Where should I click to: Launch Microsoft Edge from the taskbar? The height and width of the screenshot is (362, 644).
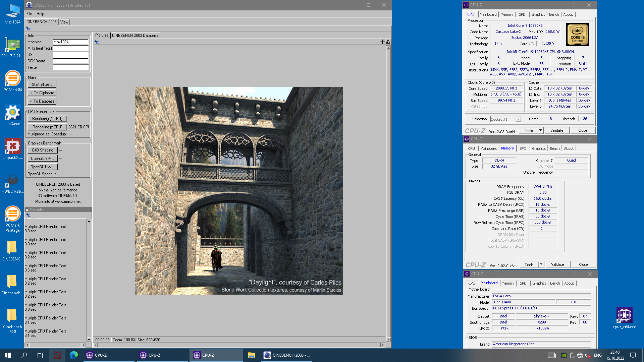(73, 355)
